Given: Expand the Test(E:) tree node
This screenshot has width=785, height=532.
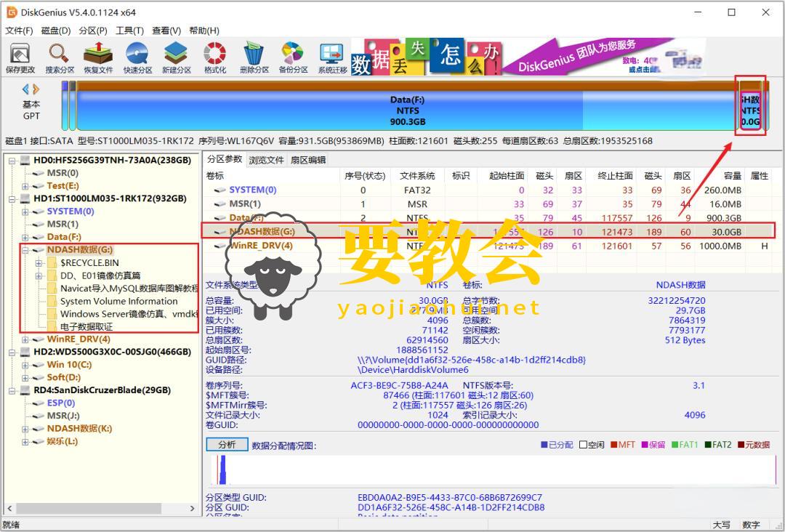Looking at the screenshot, I should click(x=25, y=186).
